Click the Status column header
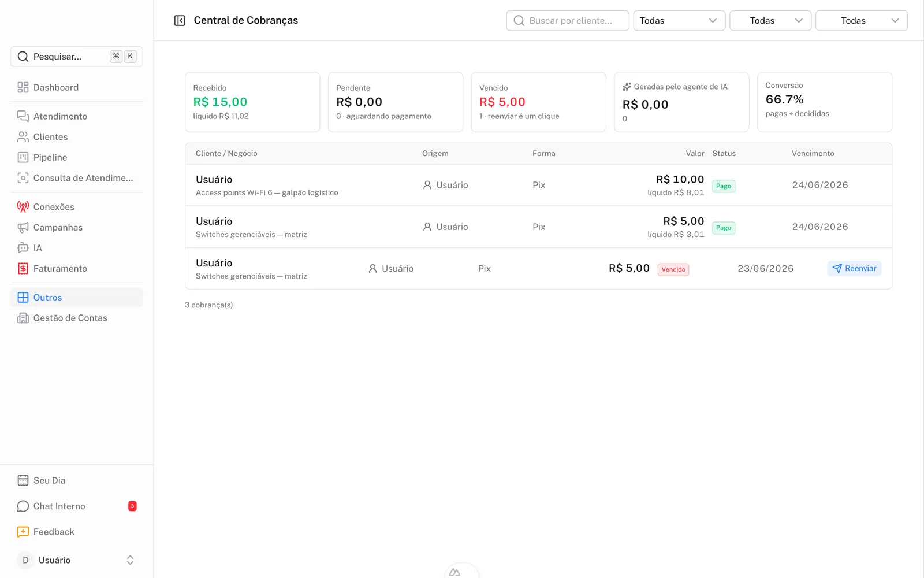The width and height of the screenshot is (924, 578). click(724, 154)
